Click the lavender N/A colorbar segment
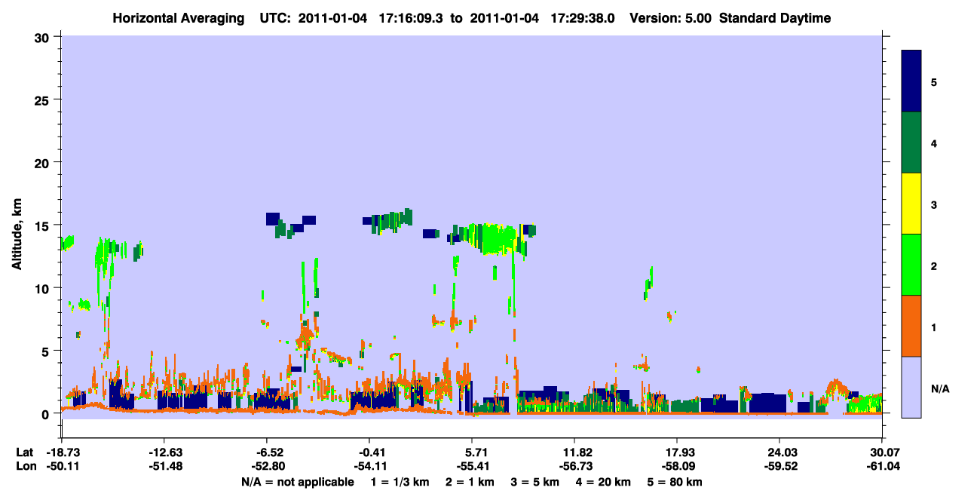Viewport: 980px width, 503px height. [x=911, y=386]
